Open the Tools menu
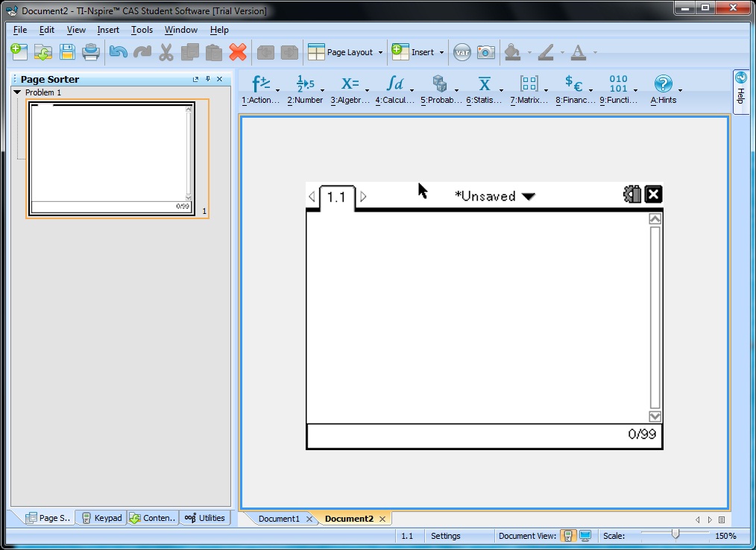 click(142, 30)
